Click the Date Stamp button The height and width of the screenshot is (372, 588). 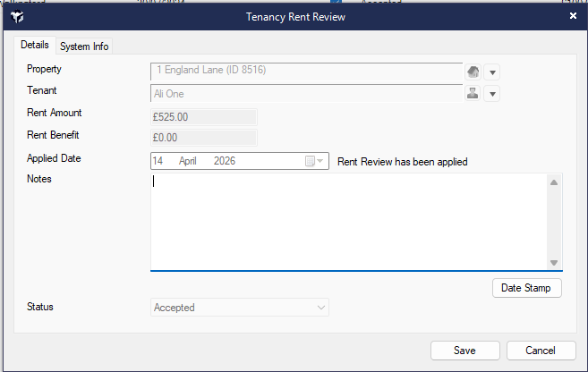click(526, 288)
